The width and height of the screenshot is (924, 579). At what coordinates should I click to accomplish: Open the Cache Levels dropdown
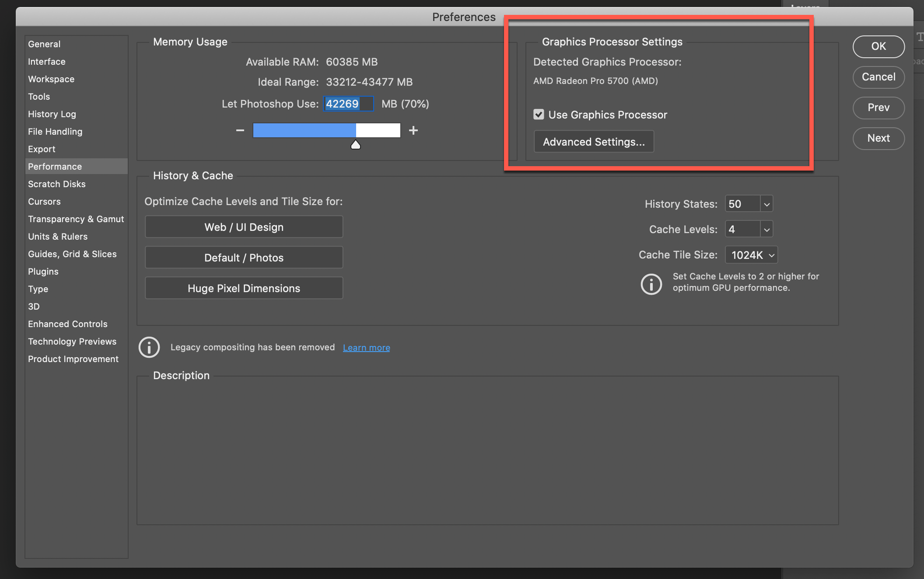[766, 229]
